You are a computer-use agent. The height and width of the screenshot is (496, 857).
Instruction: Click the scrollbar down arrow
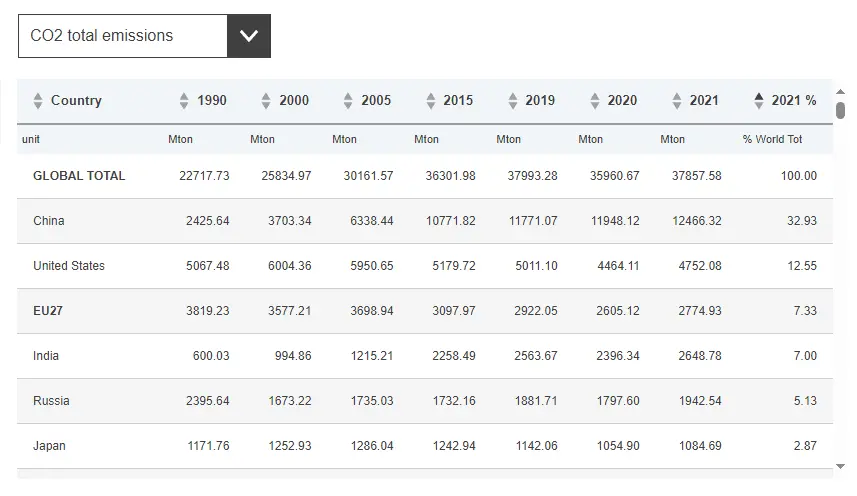click(x=841, y=467)
